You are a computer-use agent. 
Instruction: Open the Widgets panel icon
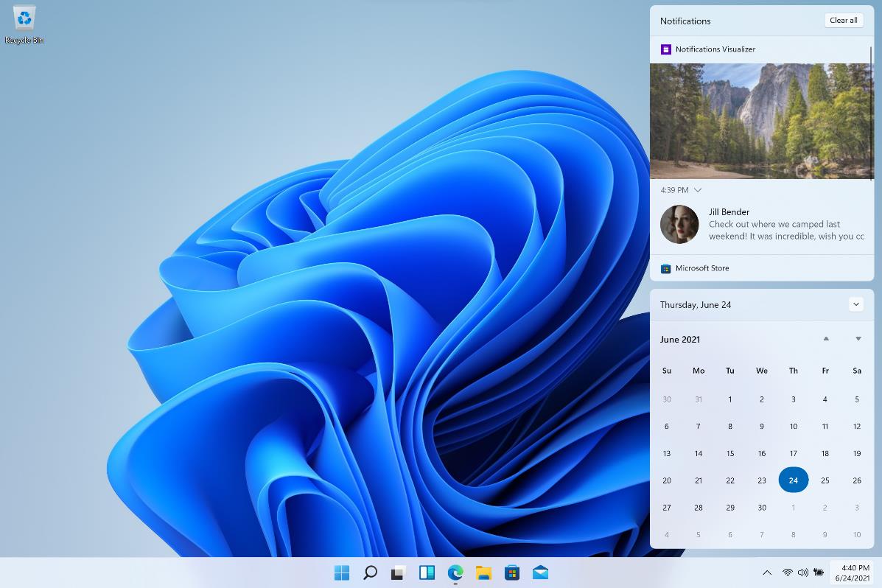pyautogui.click(x=427, y=573)
